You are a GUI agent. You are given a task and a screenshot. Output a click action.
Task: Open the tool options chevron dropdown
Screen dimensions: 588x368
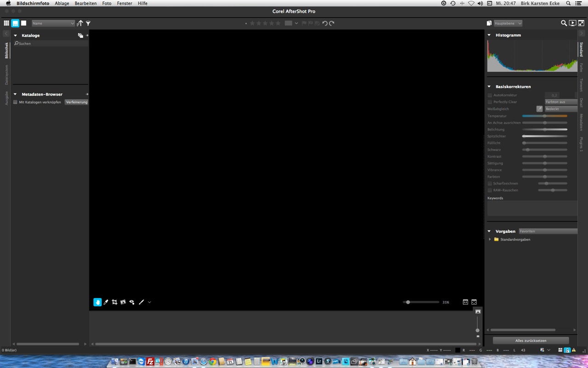(149, 302)
